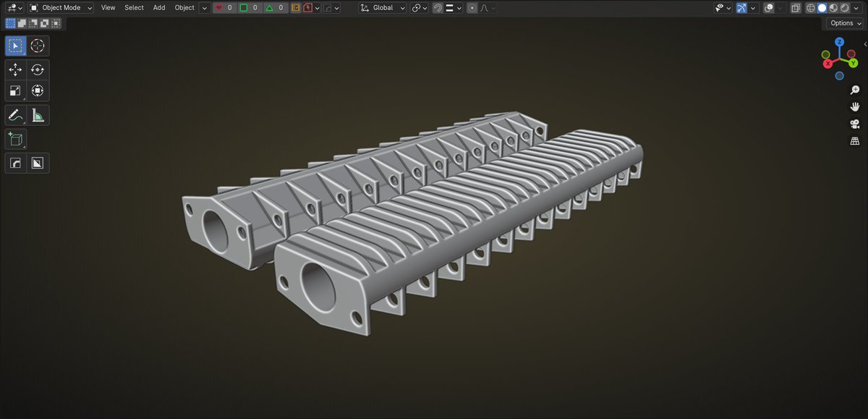This screenshot has height=419, width=868.
Task: Switch to solid viewport shading
Action: point(822,7)
